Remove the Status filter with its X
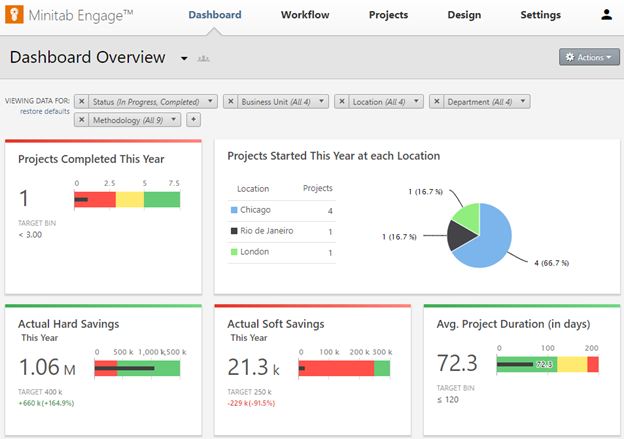Viewport: 624px width, 439px height. (x=82, y=101)
